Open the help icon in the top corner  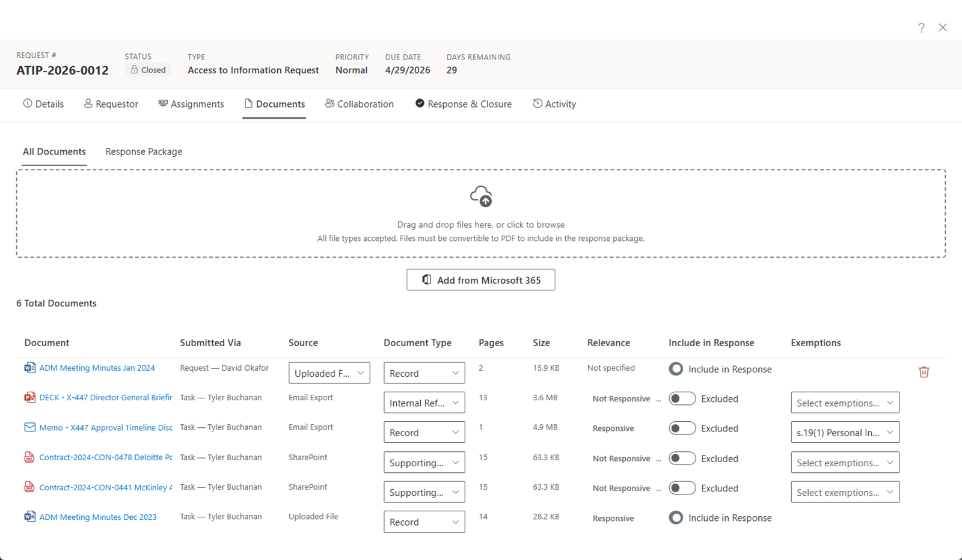[921, 28]
